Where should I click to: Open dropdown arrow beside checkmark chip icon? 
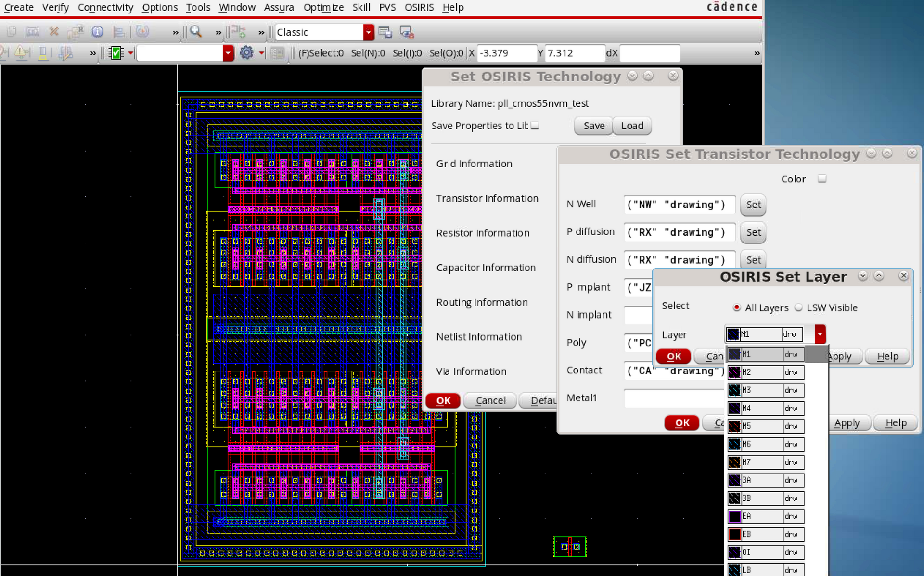(130, 53)
